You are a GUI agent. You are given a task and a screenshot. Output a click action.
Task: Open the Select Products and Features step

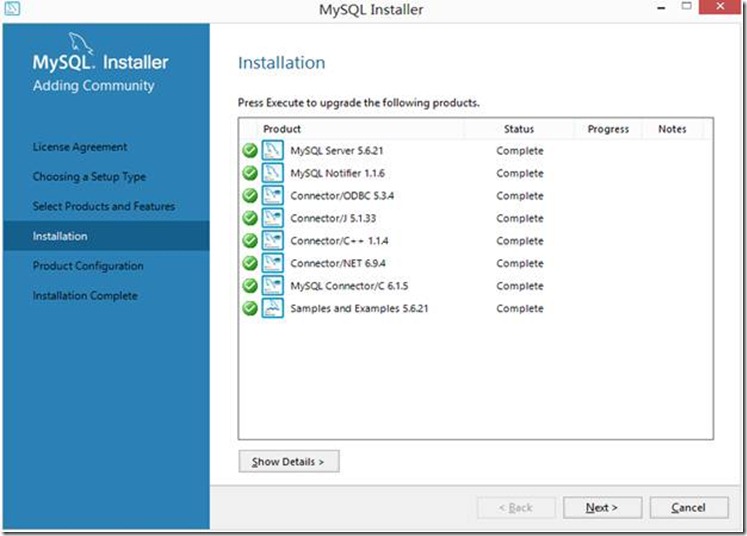point(103,206)
